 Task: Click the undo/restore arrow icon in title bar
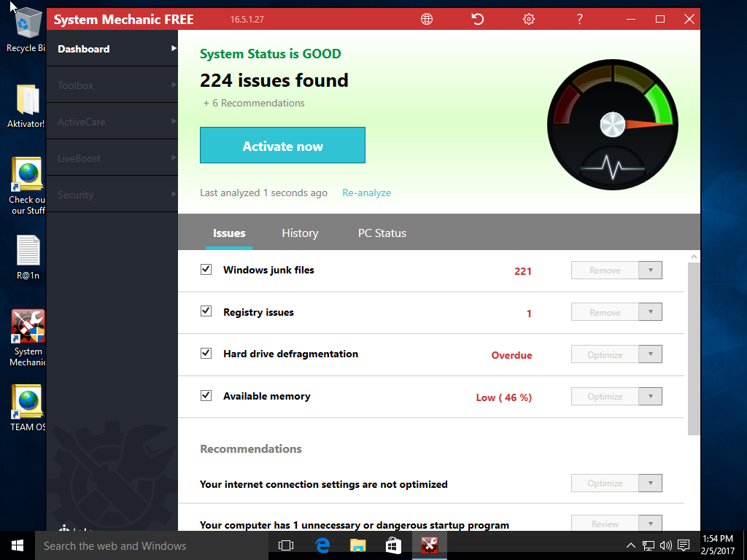coord(477,19)
